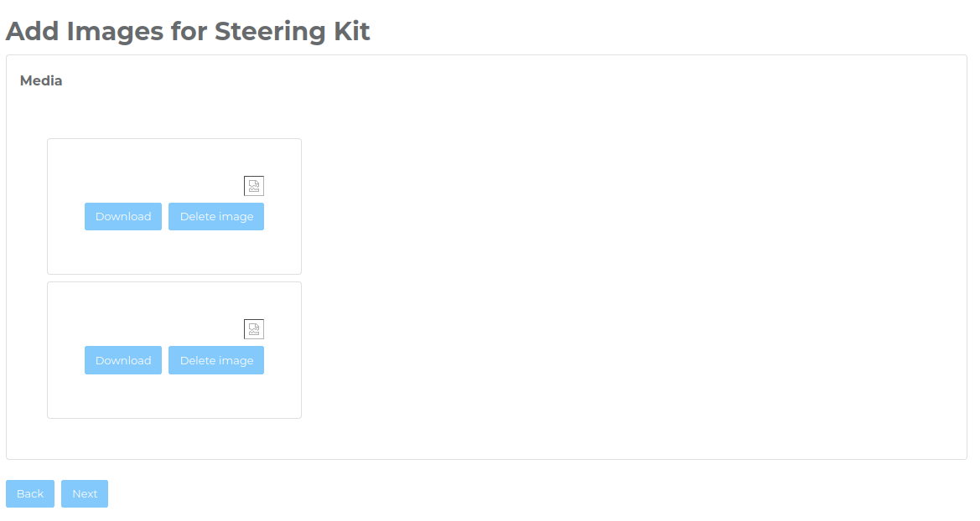
Task: Click the word 'Kit' in the page title
Action: pos(351,32)
